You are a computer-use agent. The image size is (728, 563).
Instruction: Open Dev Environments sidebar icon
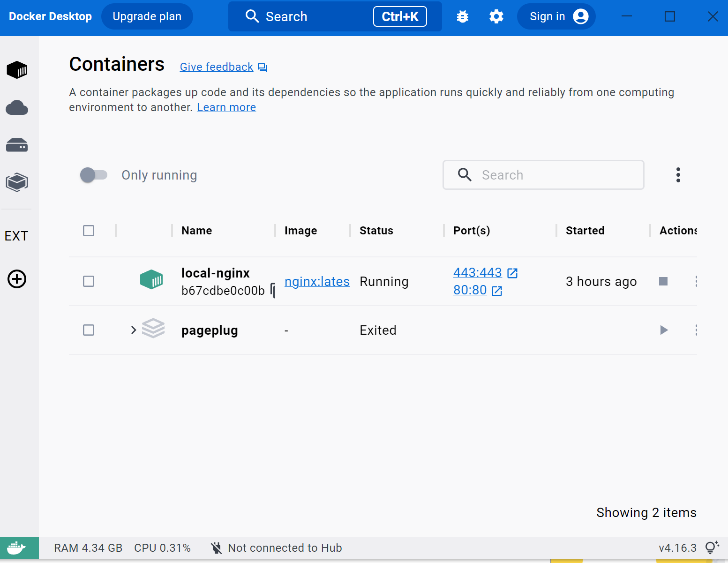click(x=17, y=182)
